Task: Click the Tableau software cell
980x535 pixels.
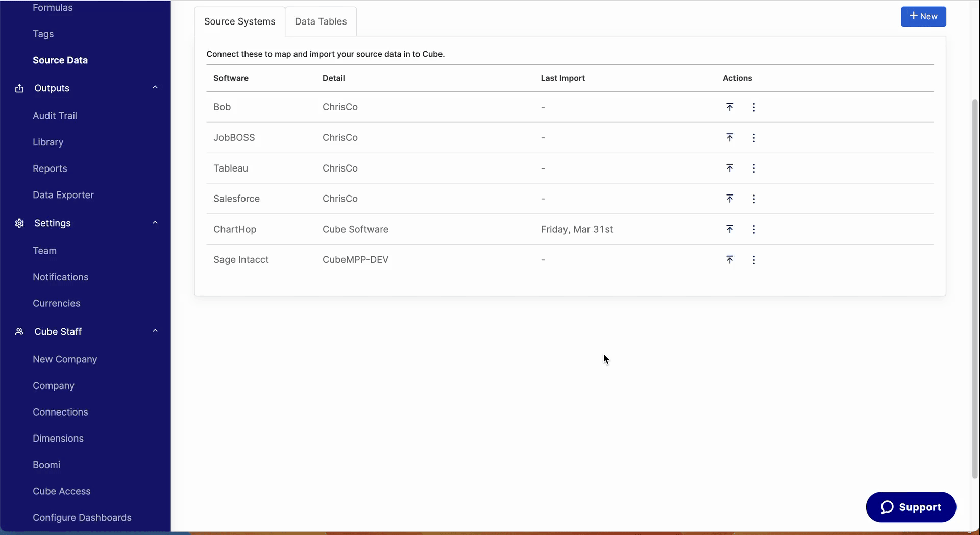Action: [231, 168]
